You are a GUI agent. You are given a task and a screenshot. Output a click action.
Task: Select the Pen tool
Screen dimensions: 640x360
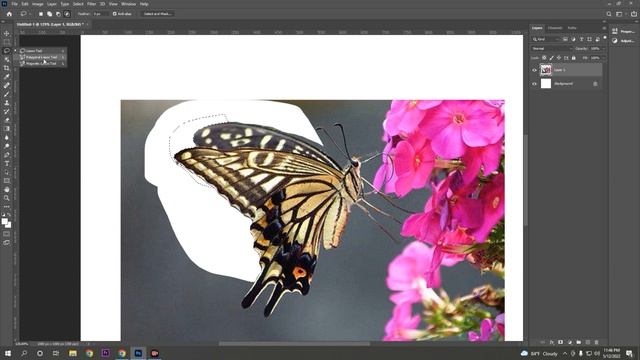7,155
